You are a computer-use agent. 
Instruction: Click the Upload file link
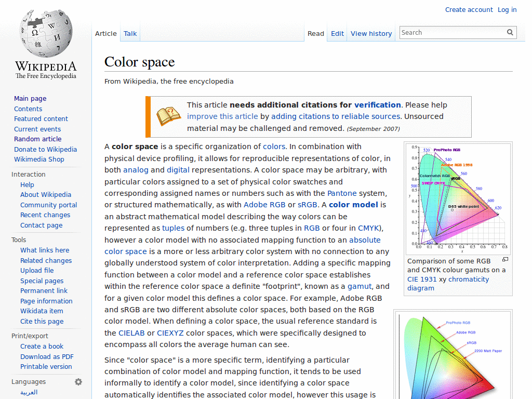coord(37,270)
